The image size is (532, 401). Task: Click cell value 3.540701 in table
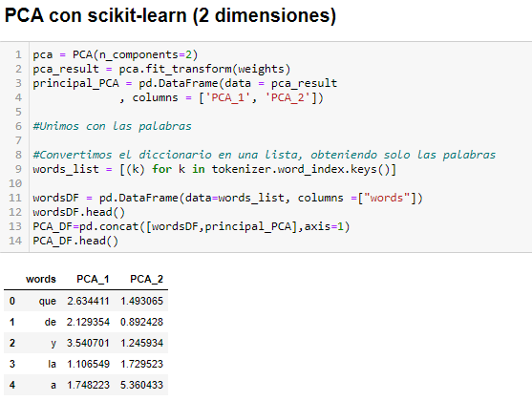point(88,343)
